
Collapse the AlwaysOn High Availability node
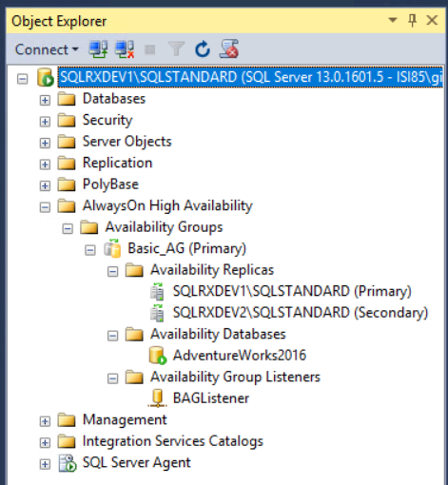(x=45, y=207)
